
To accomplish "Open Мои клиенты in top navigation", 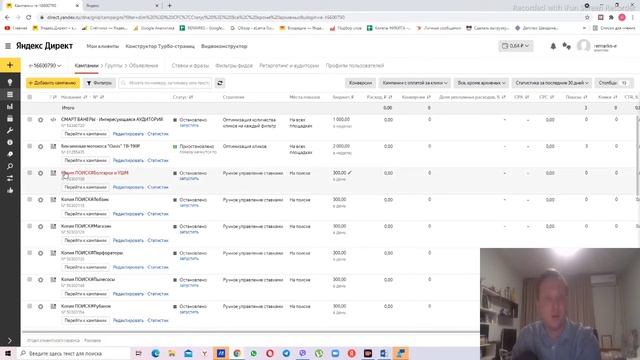I will click(102, 46).
